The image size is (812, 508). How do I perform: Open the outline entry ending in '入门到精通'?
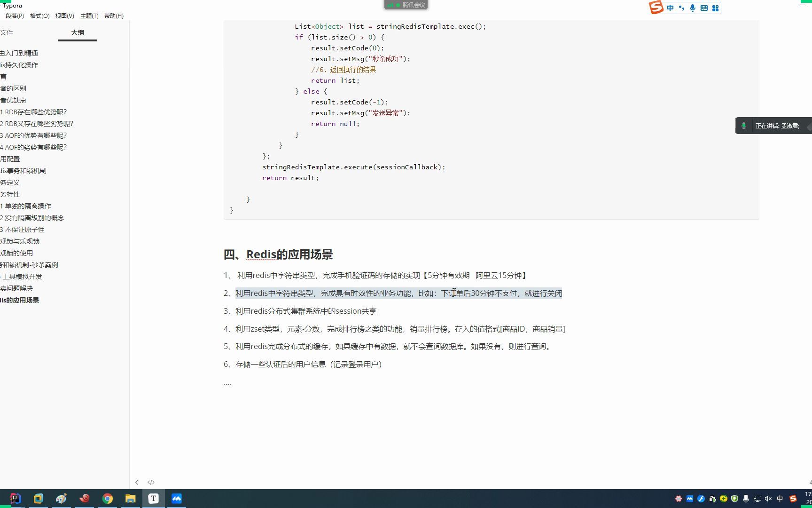19,53
